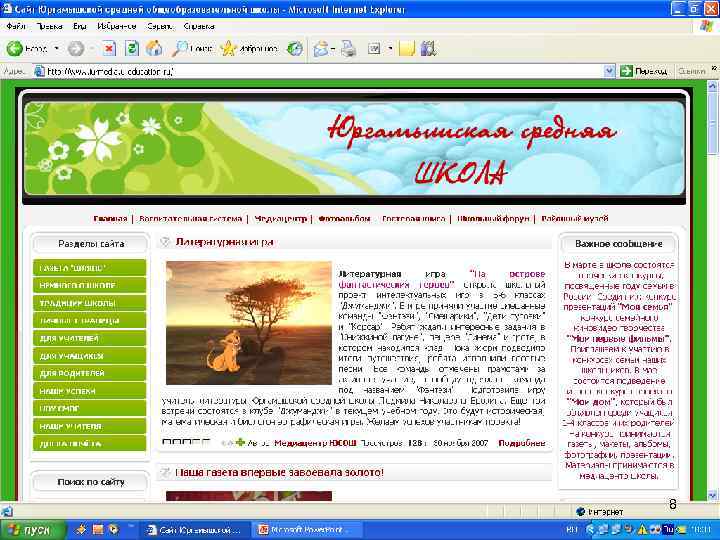Open the Пуск start button
720x540 pixels.
click(32, 530)
